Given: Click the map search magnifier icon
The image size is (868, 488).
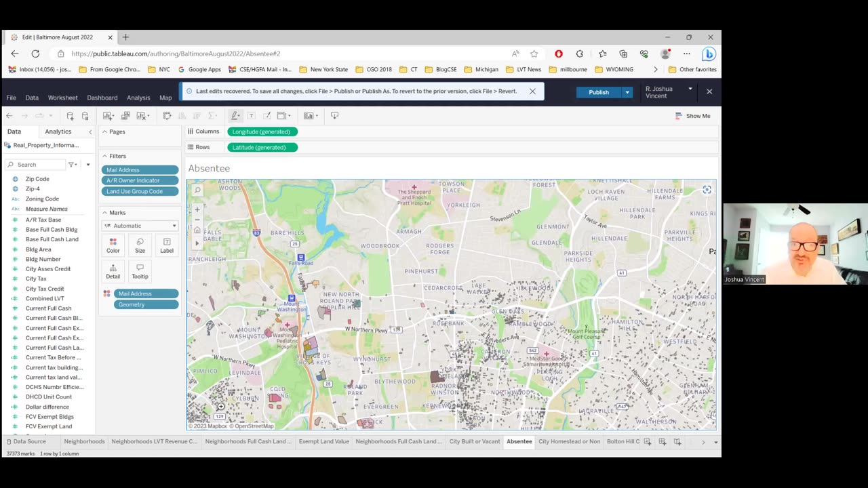Looking at the screenshot, I should pos(197,190).
